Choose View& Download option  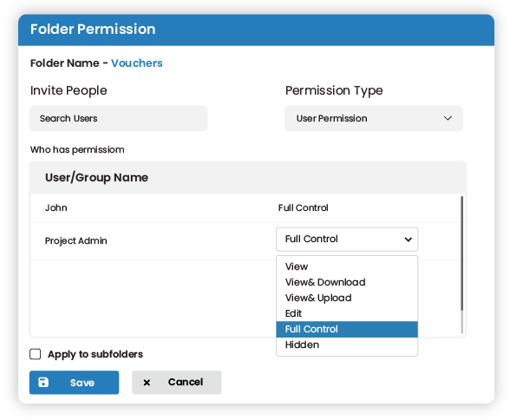pyautogui.click(x=347, y=282)
